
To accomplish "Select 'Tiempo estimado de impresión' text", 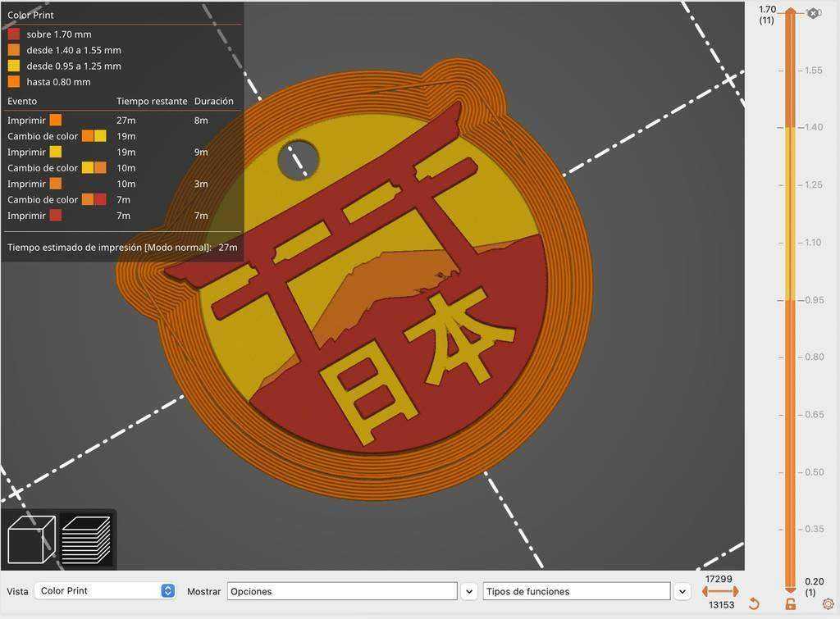I will 109,248.
